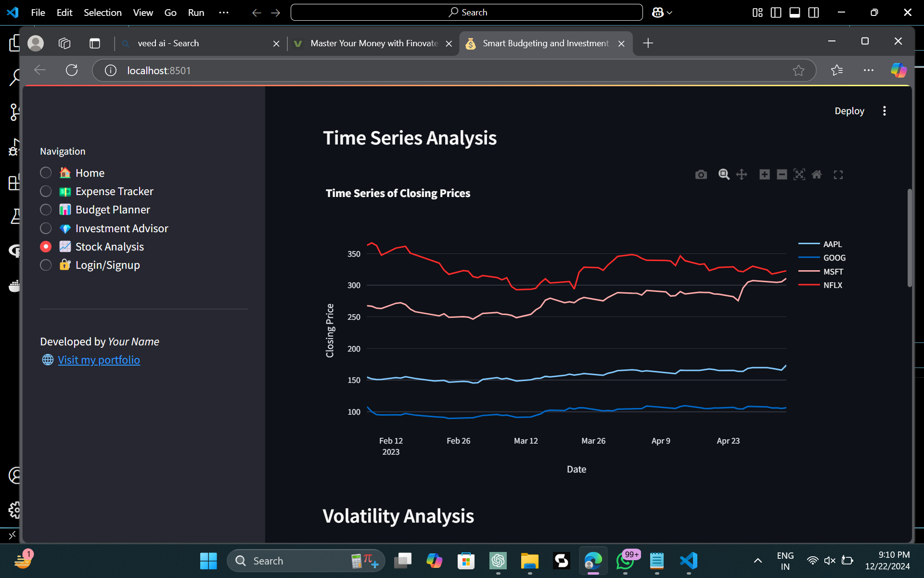
Task: Select the plot Zoom magnifier tool
Action: 724,174
